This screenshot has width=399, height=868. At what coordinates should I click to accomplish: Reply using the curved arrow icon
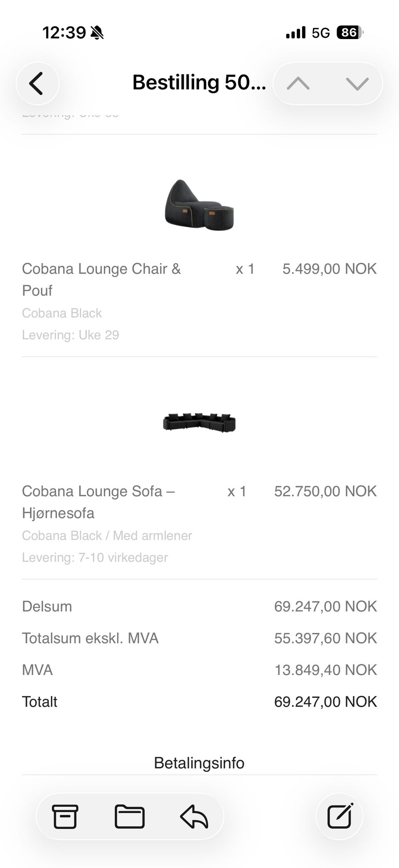tap(194, 816)
